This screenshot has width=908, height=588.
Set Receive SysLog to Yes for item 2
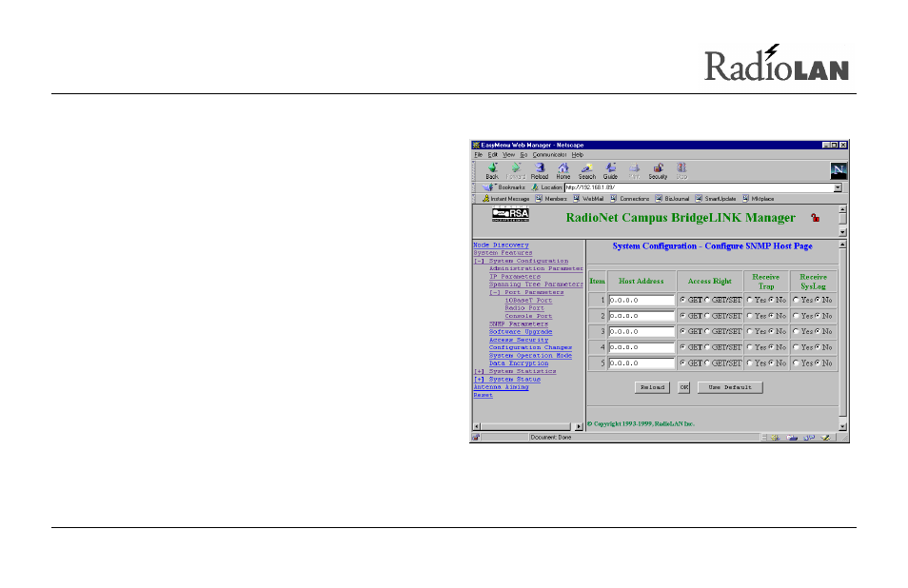[797, 316]
